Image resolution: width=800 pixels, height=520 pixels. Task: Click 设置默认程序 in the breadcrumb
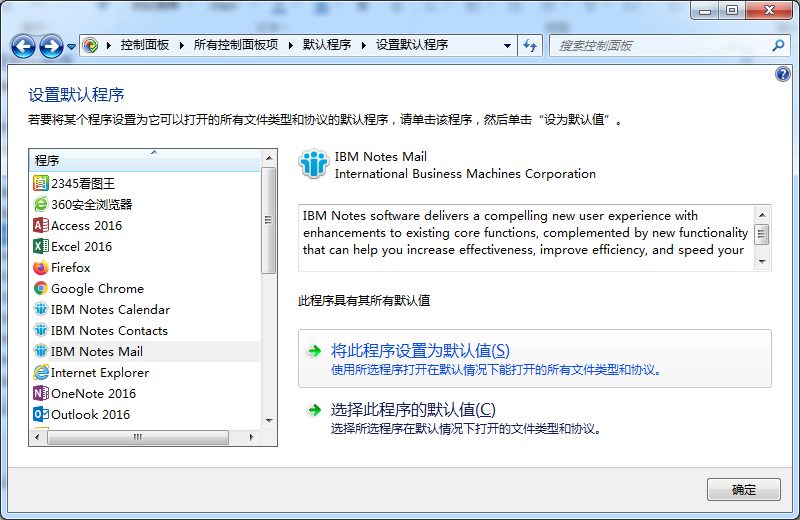[x=412, y=45]
